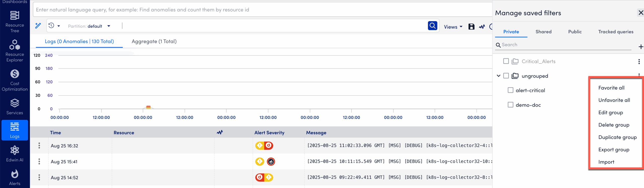This screenshot has height=188, width=644.
Task: Switch to Logs (0 Anomalies) tab
Action: [79, 41]
